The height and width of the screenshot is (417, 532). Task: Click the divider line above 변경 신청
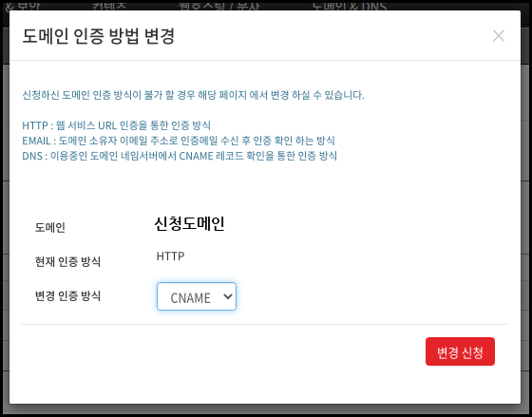click(x=265, y=324)
